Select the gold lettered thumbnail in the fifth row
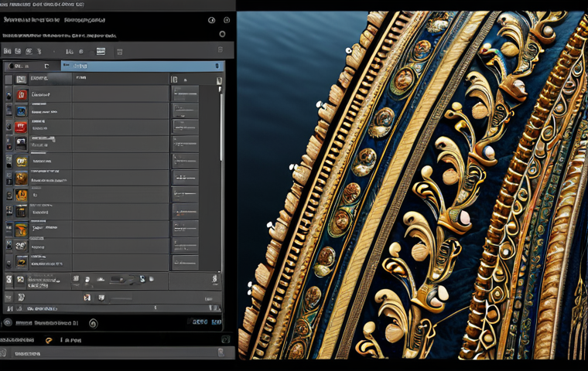The height and width of the screenshot is (371, 588). point(22,162)
